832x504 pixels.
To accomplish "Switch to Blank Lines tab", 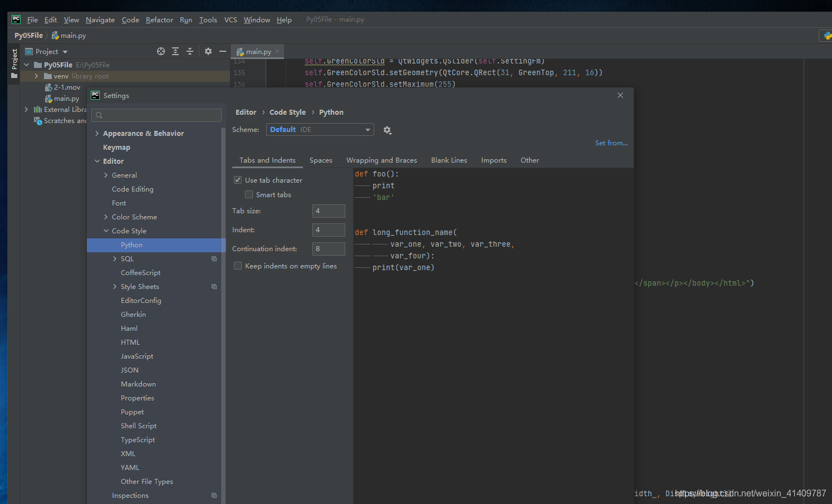I will point(449,160).
